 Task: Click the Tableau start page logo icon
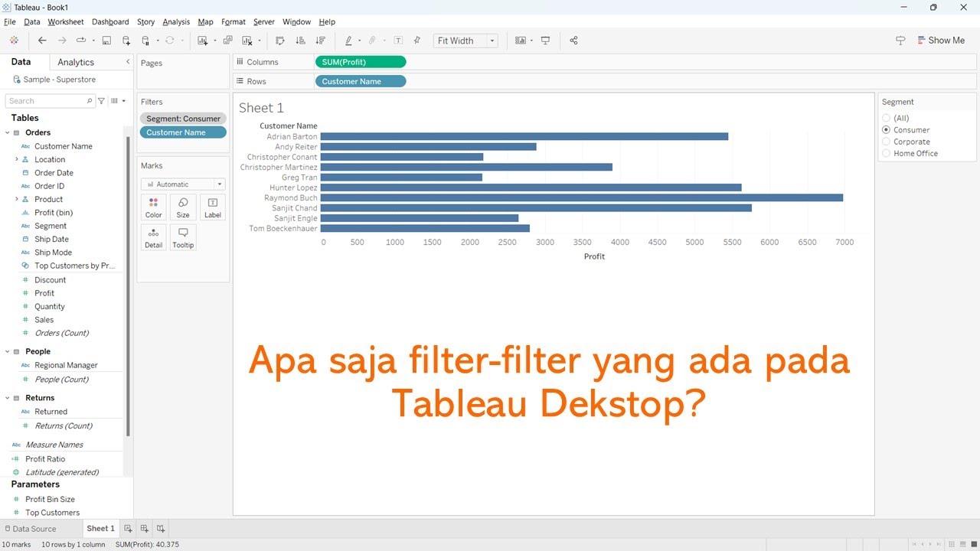pos(14,41)
